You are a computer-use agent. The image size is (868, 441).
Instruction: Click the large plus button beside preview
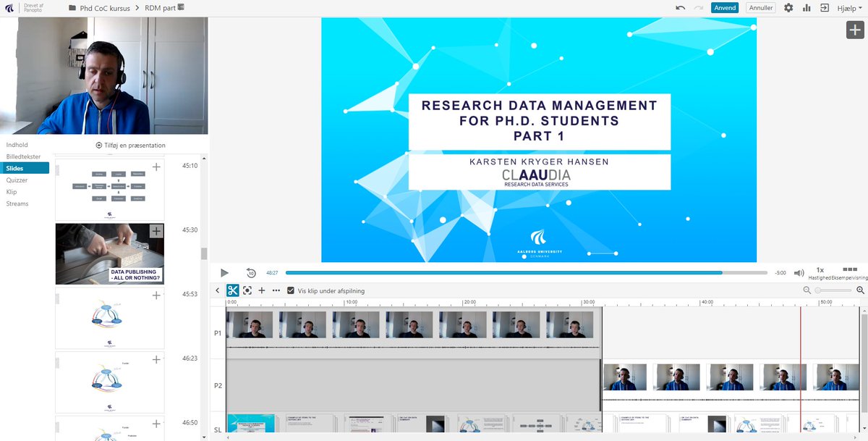tap(855, 29)
